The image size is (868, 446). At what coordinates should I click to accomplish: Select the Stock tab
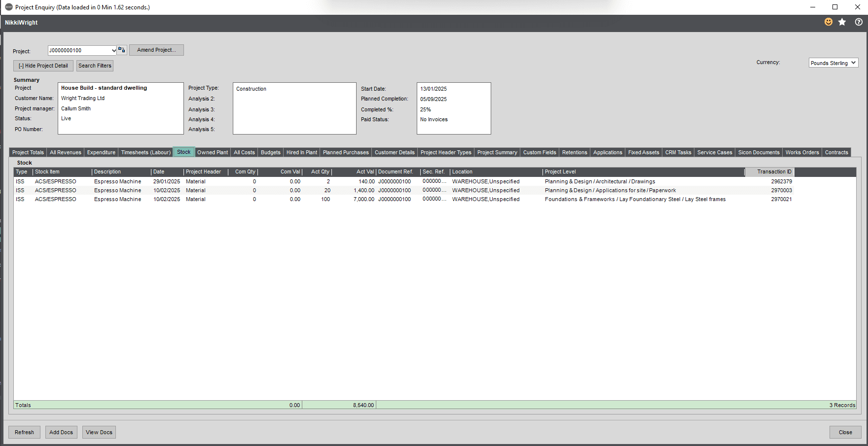pyautogui.click(x=184, y=152)
